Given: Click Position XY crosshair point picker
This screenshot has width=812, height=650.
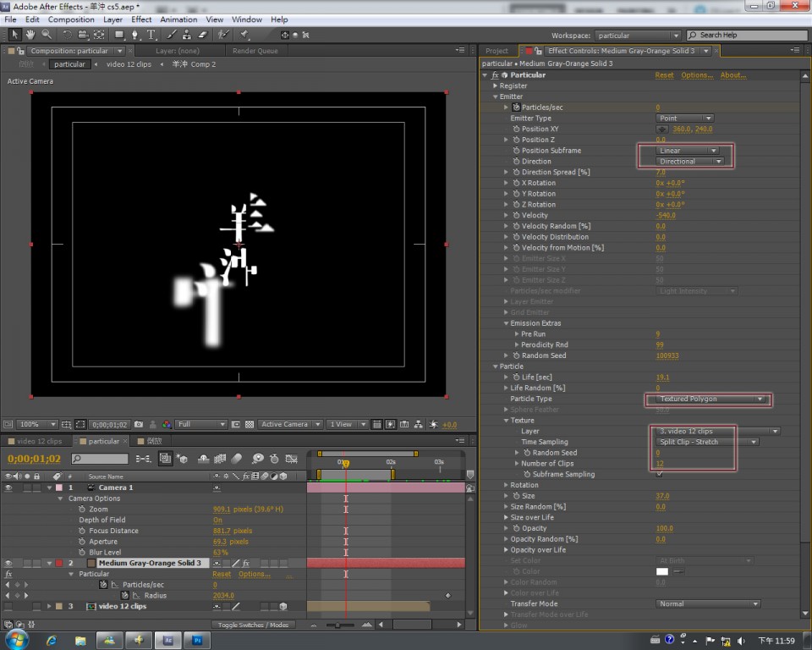Looking at the screenshot, I should (x=663, y=129).
